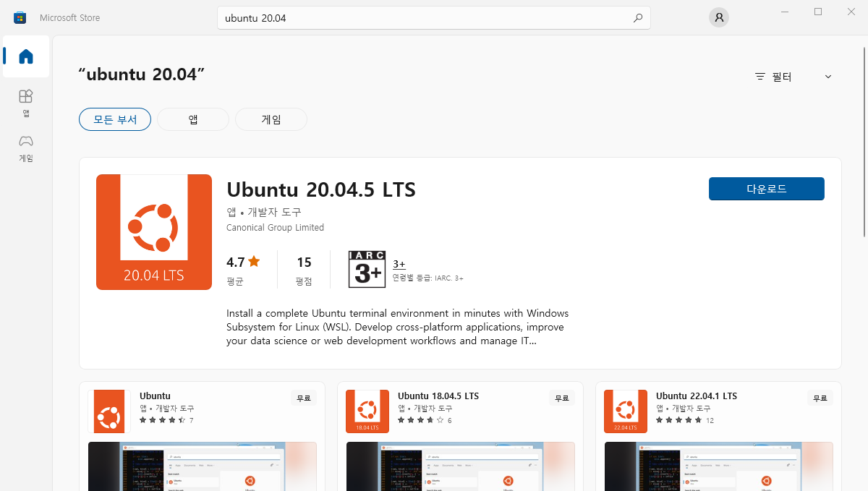The height and width of the screenshot is (491, 868).
Task: Open the Home page in sidebar
Action: pyautogui.click(x=26, y=56)
